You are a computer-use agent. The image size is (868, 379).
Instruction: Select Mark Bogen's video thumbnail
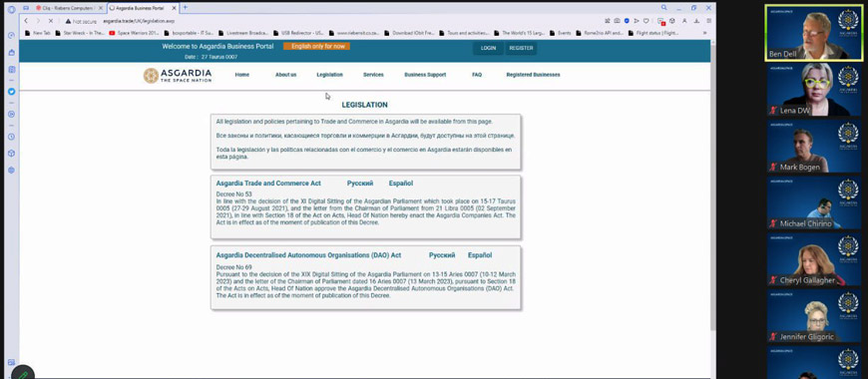point(814,146)
